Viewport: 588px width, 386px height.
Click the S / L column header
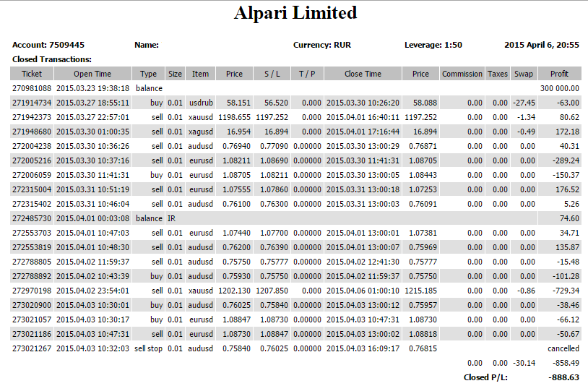(x=272, y=74)
